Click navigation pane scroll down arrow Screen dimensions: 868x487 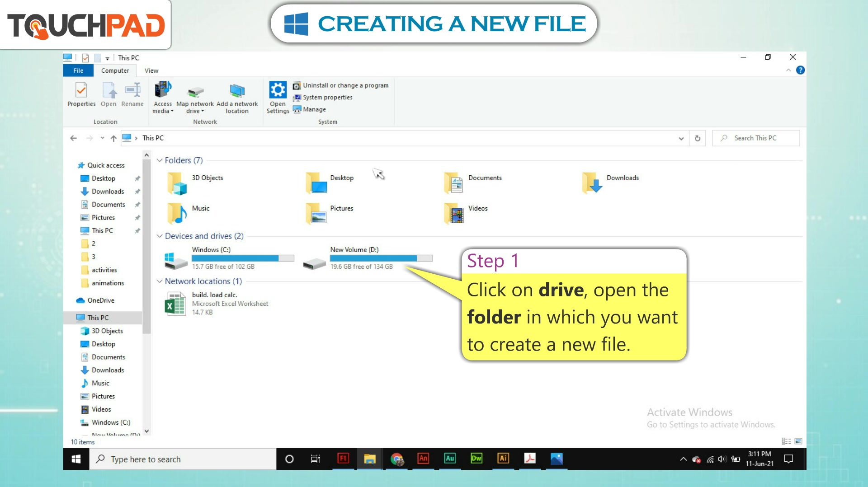(x=146, y=431)
